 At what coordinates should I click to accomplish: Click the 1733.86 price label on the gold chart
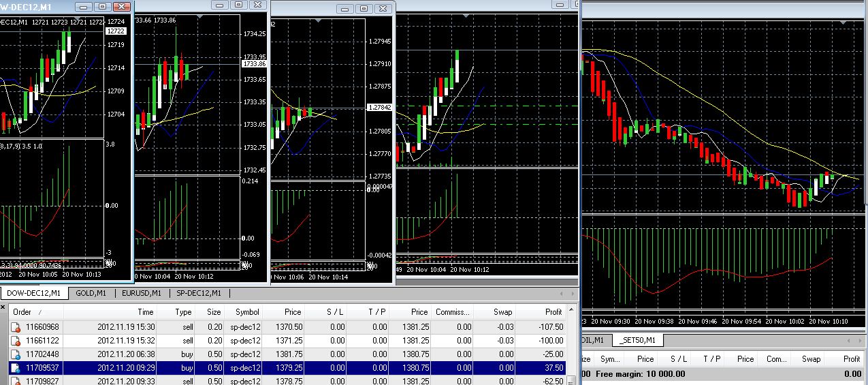254,64
